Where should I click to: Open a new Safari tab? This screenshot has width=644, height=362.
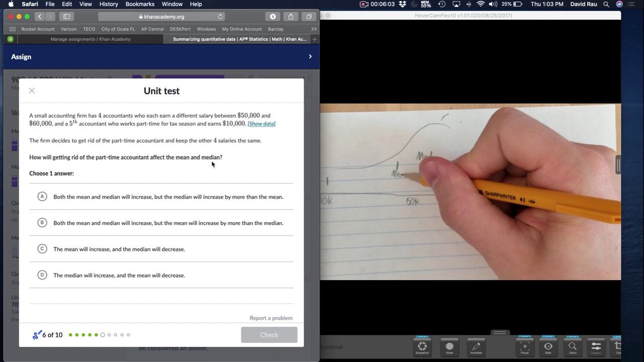[x=314, y=39]
